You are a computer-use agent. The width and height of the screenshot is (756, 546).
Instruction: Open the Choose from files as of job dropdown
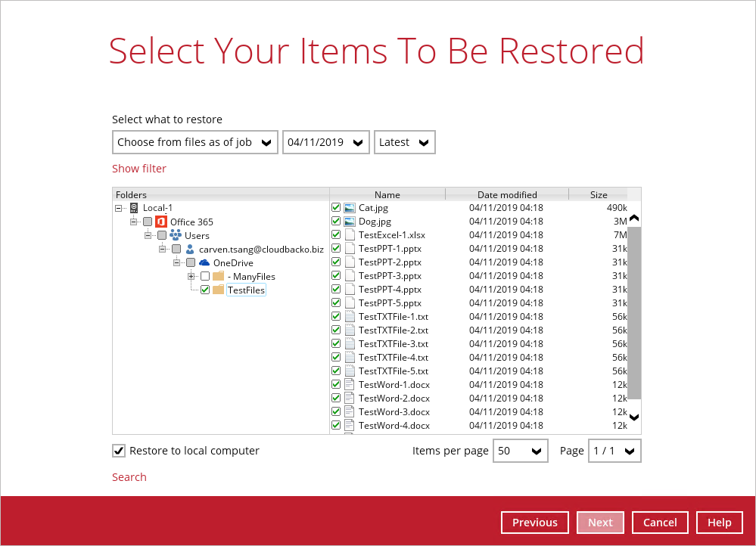pyautogui.click(x=194, y=142)
